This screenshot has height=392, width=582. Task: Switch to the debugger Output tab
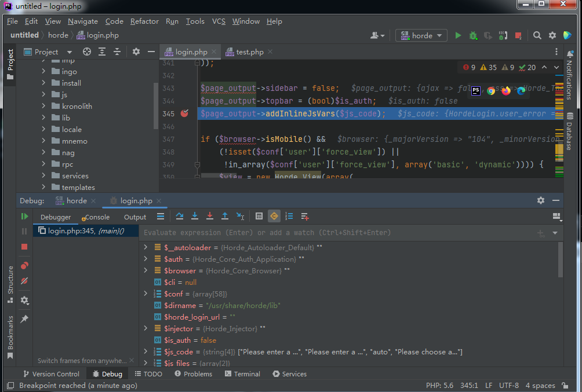pos(134,217)
